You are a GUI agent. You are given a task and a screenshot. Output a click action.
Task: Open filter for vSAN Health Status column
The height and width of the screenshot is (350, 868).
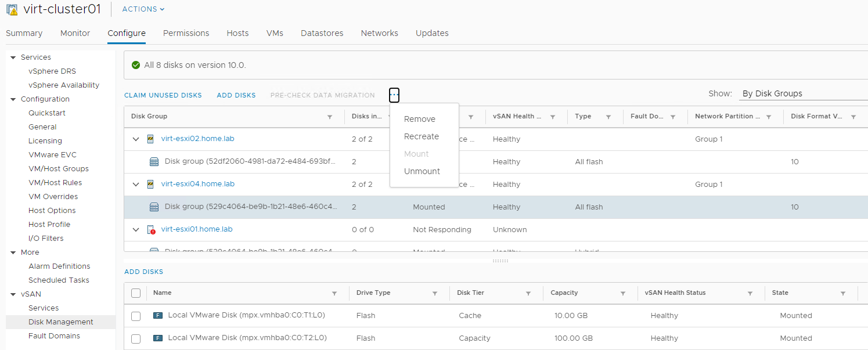(x=750, y=293)
